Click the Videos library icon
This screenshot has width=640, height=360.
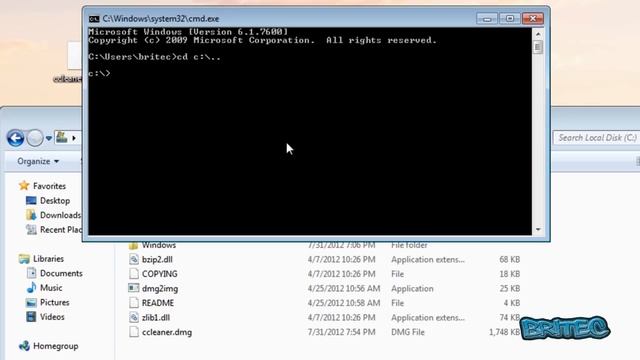click(x=31, y=317)
